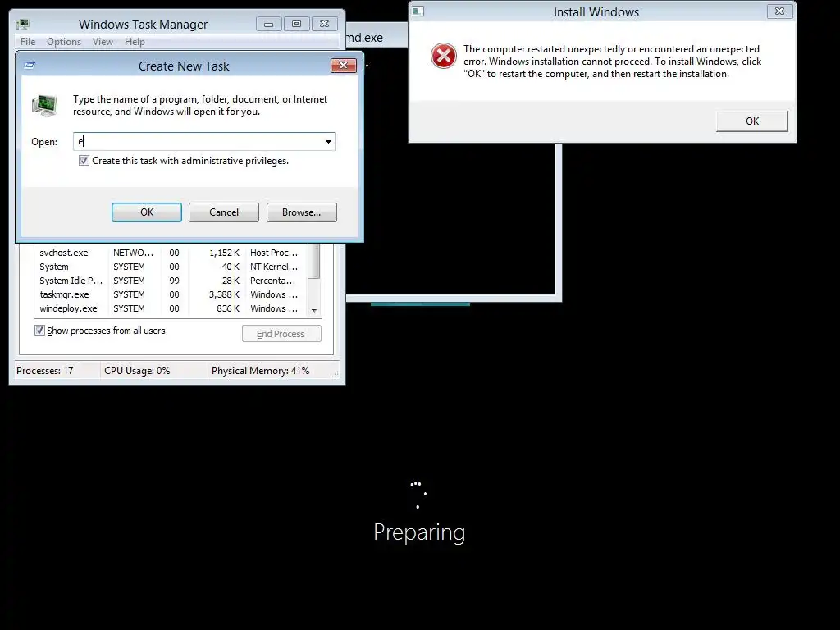Minimize the Windows Task Manager window
The image size is (840, 630).
coord(269,24)
